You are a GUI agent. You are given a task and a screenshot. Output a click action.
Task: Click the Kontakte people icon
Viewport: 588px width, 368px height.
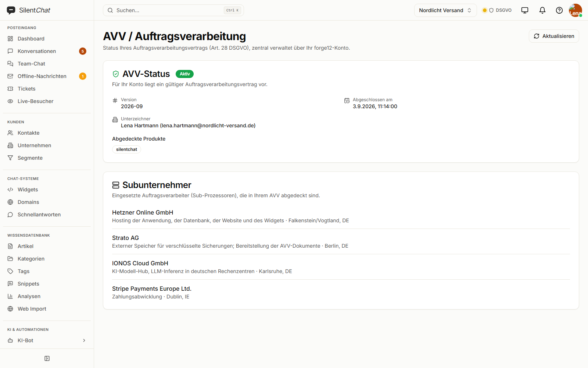tap(10, 133)
